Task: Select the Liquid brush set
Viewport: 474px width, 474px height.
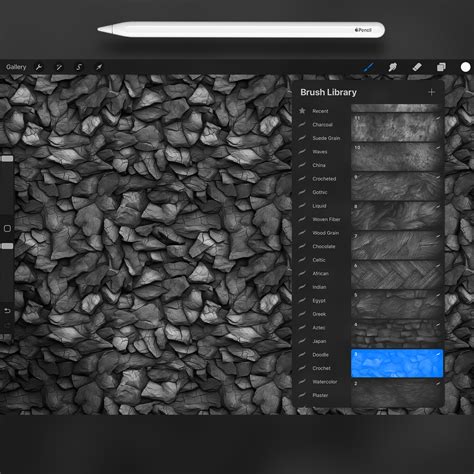Action: 319,206
